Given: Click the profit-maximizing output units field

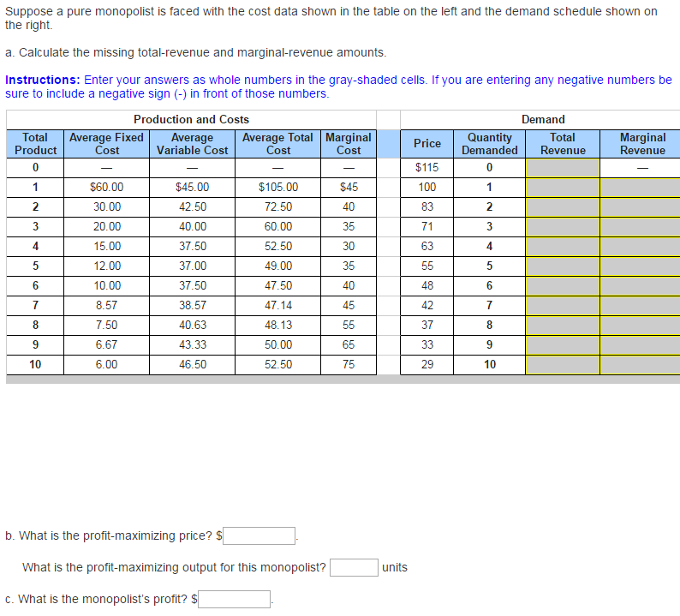Looking at the screenshot, I should click(x=354, y=567).
